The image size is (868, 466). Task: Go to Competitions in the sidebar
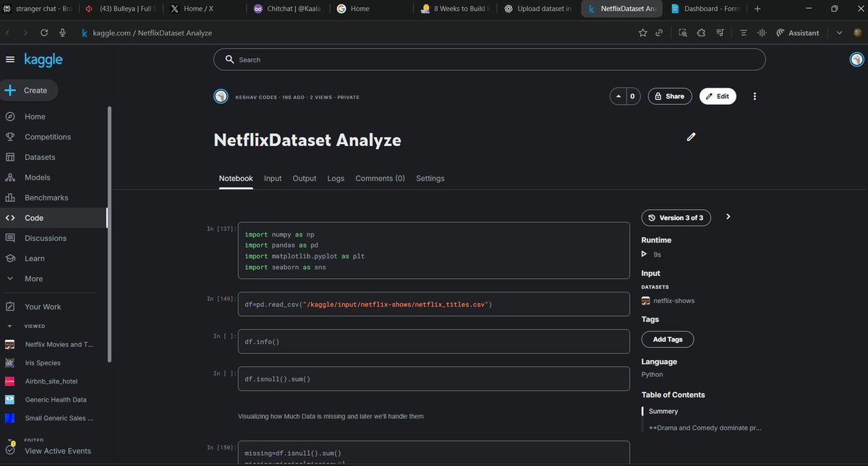pos(48,137)
